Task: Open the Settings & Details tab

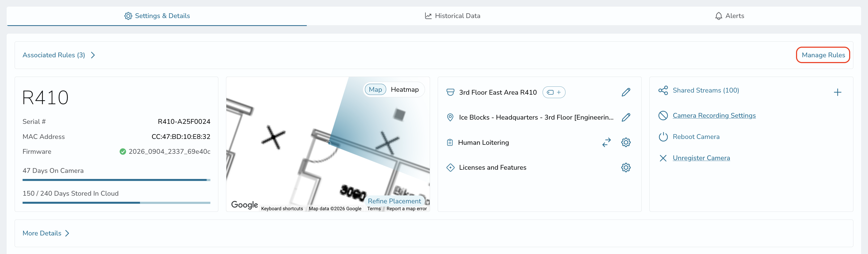Action: 157,16
